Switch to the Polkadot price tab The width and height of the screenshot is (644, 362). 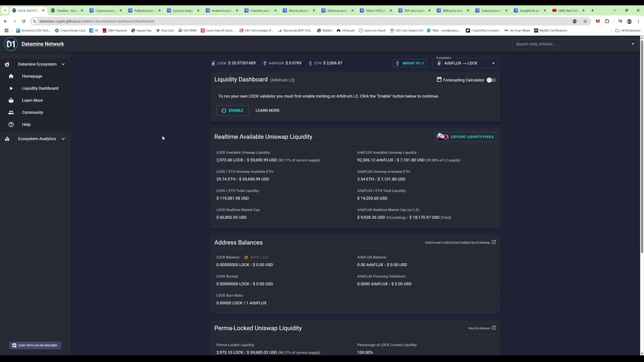coord(143,11)
